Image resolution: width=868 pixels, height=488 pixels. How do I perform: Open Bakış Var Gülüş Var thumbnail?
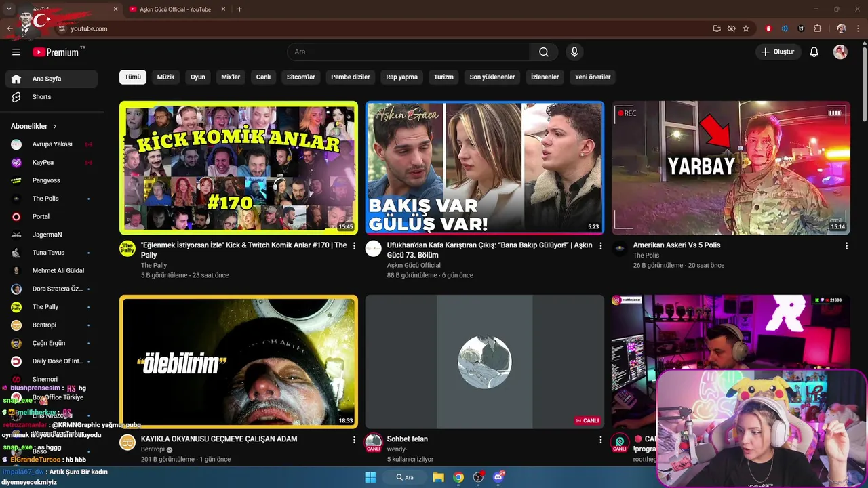coord(485,167)
